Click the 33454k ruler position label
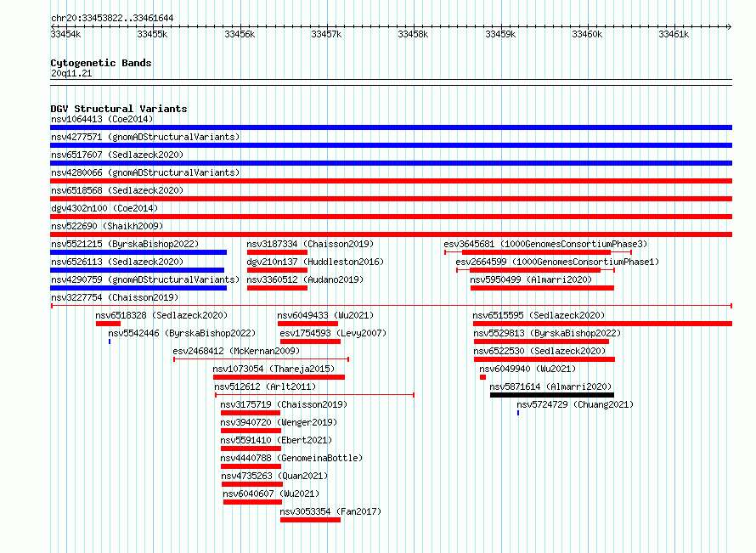Viewport: 756px width, 553px height. click(x=66, y=34)
